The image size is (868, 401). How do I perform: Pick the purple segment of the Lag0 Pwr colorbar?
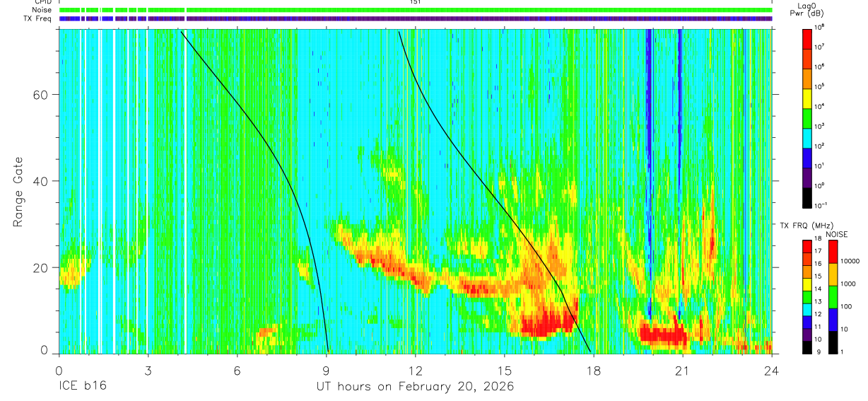[x=808, y=178]
